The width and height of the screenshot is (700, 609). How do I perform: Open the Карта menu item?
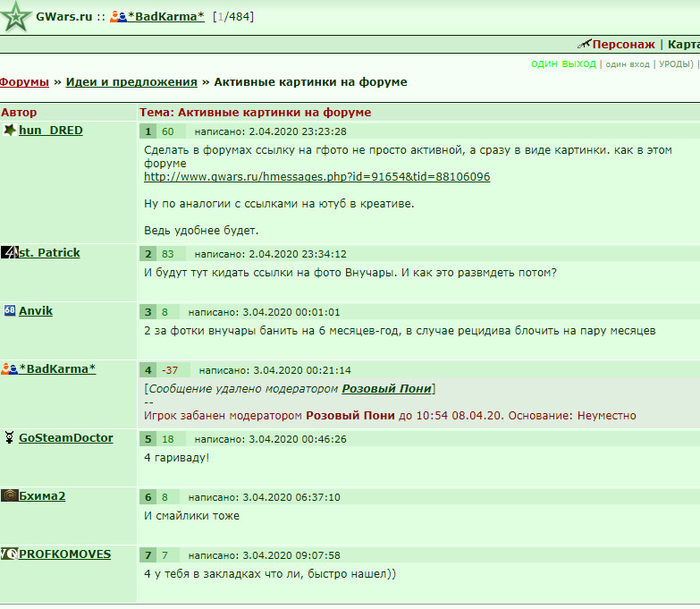(x=684, y=44)
